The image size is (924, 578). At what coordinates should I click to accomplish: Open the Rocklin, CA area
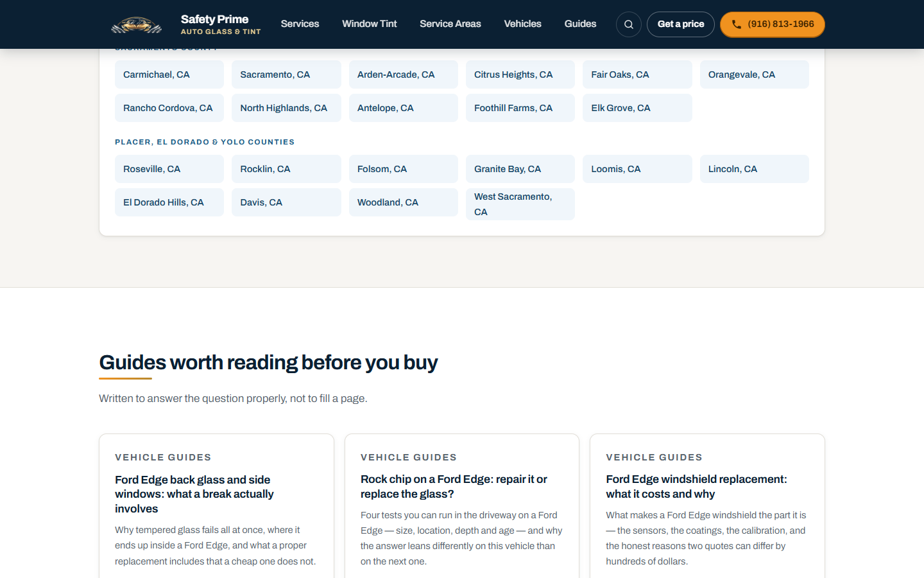[x=286, y=169]
